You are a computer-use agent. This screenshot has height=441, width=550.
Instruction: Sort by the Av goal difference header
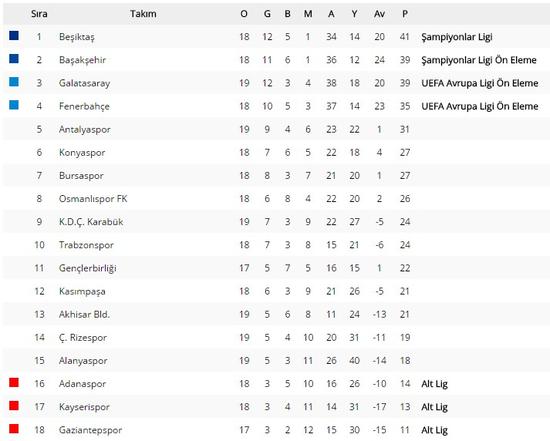[x=379, y=14]
